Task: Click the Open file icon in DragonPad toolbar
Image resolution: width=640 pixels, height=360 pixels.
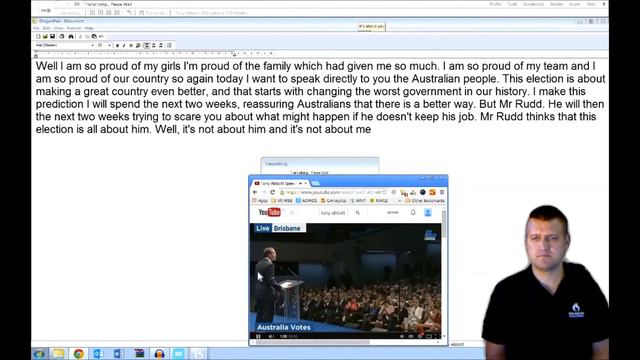Action: coord(45,36)
